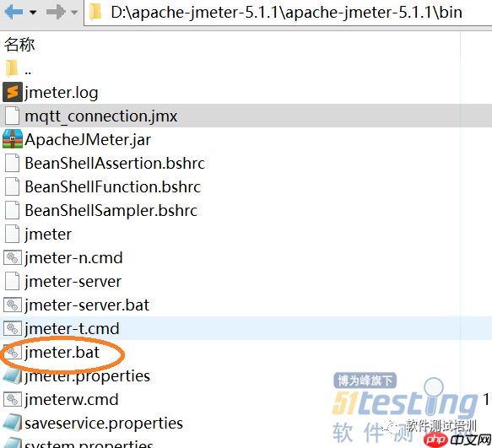This screenshot has height=448, width=492.
Task: Open the parent folder '..' icon
Action: (12, 68)
